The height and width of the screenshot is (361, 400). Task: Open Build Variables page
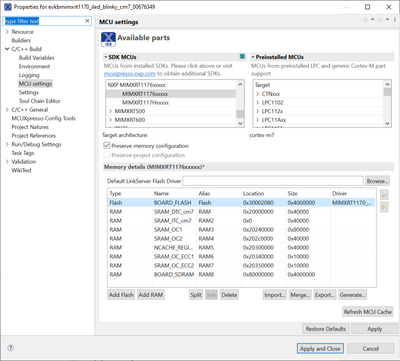click(x=36, y=58)
